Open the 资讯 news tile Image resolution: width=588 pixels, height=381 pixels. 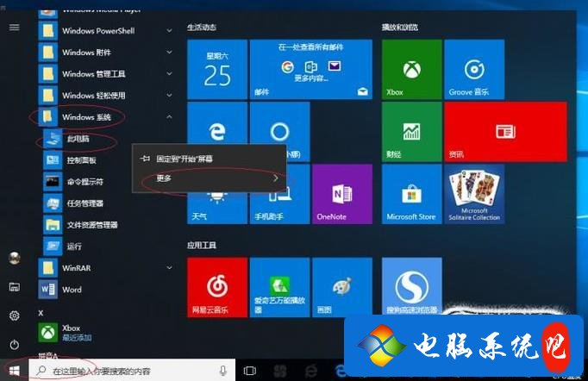tap(505, 132)
